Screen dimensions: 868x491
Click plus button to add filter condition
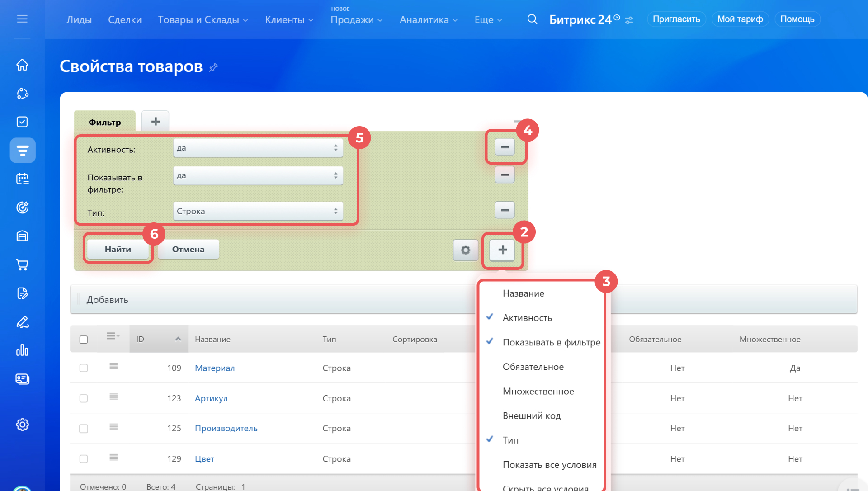[x=502, y=250]
